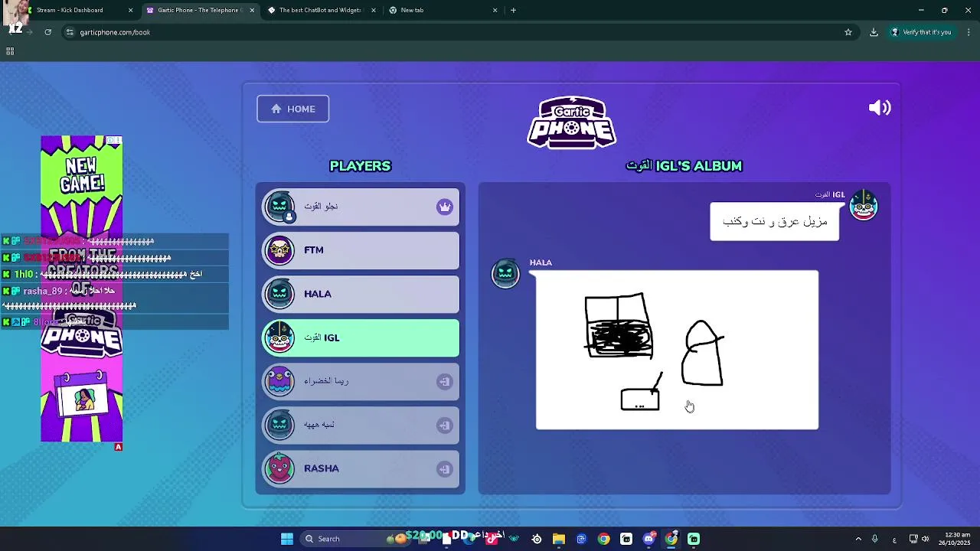Reload the Gartic Phone page
Viewport: 980px width, 551px height.
pyautogui.click(x=47, y=32)
